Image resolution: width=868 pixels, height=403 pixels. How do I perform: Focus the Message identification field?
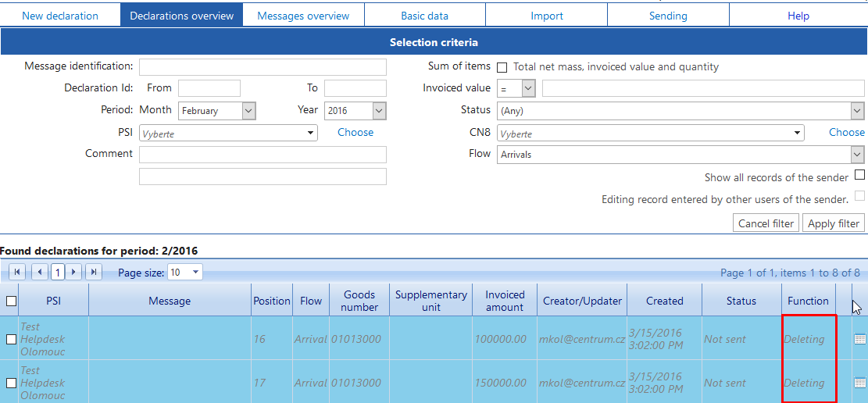pyautogui.click(x=263, y=67)
